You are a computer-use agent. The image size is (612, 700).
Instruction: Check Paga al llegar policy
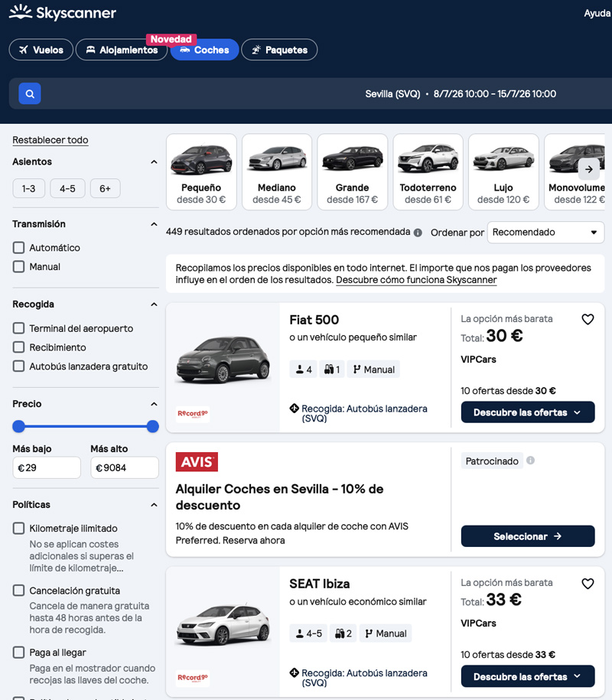click(18, 653)
